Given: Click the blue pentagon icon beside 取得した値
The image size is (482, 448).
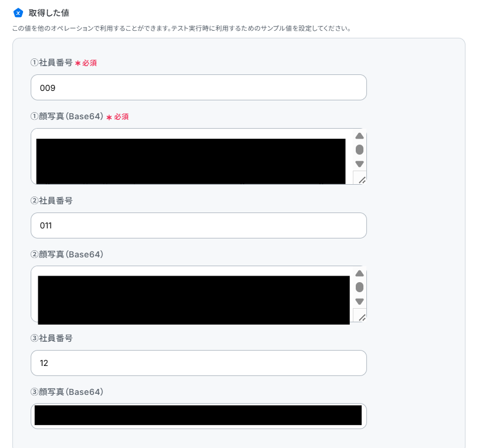Looking at the screenshot, I should click(x=18, y=13).
